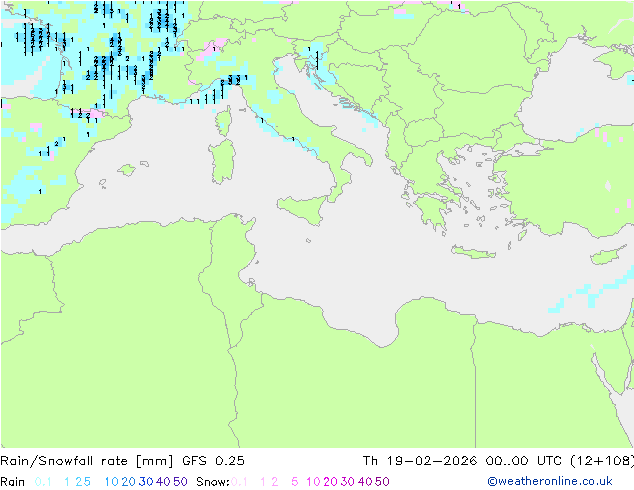Select the "(12+108)" forecast offset text
Image resolution: width=634 pixels, height=490 pixels.
[602, 461]
